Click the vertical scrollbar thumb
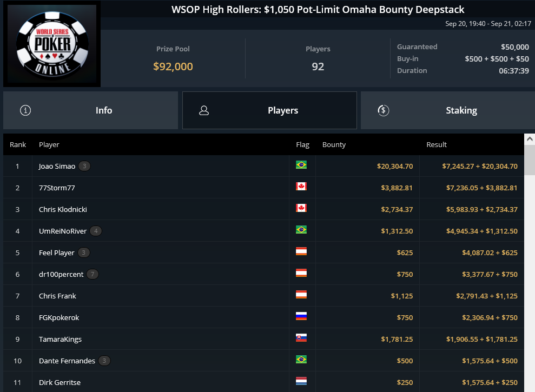The height and width of the screenshot is (392, 535). [x=530, y=160]
